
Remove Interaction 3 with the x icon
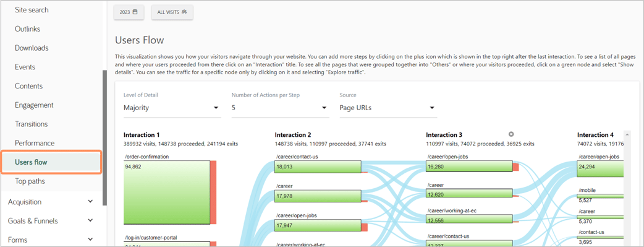pos(511,134)
